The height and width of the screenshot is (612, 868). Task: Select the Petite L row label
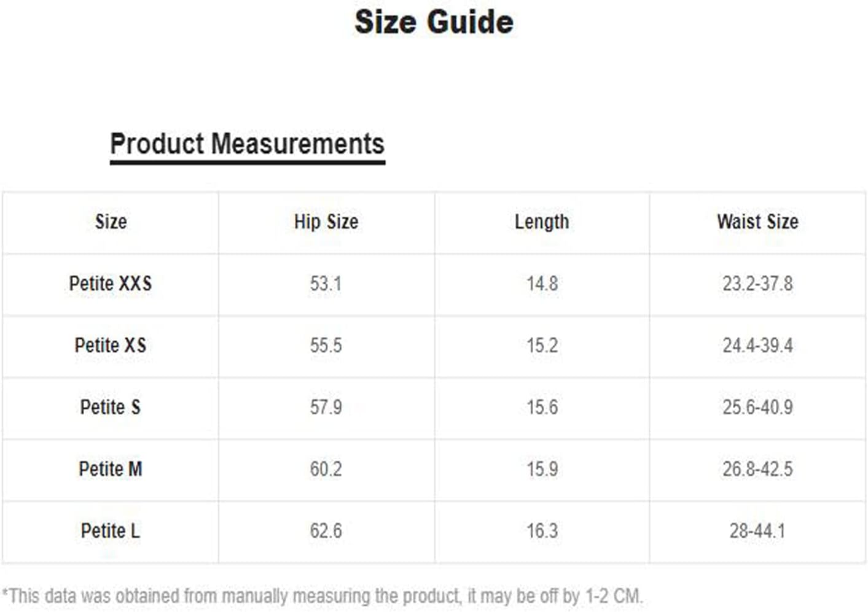[111, 530]
